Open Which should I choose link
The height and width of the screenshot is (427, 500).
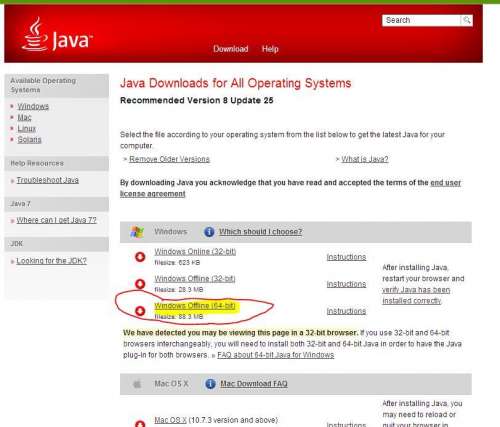click(260, 232)
